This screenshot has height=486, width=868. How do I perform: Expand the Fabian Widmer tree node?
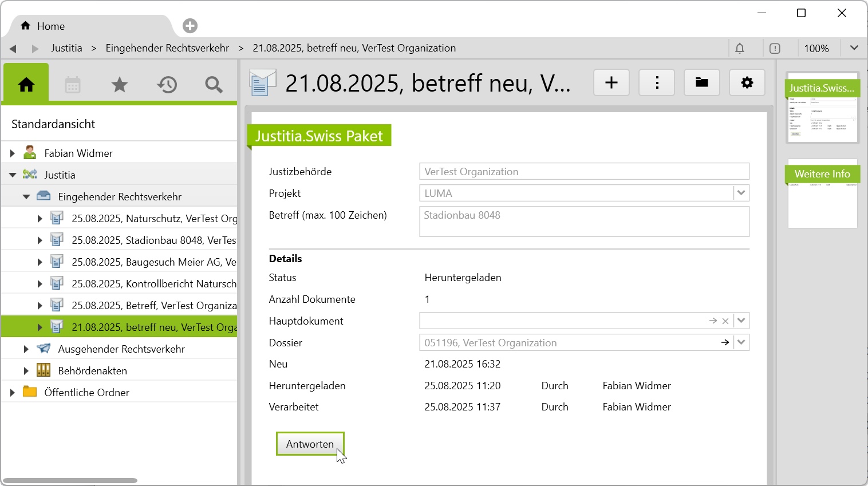pyautogui.click(x=13, y=153)
